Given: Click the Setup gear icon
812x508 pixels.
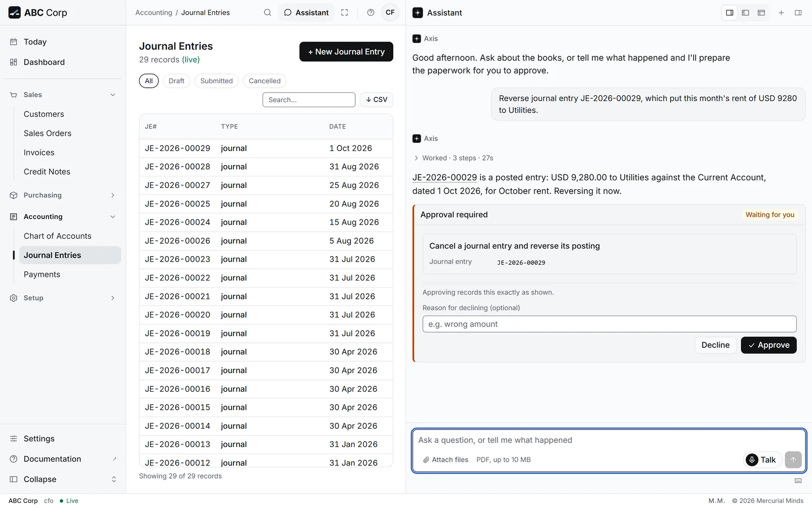Looking at the screenshot, I should [14, 298].
